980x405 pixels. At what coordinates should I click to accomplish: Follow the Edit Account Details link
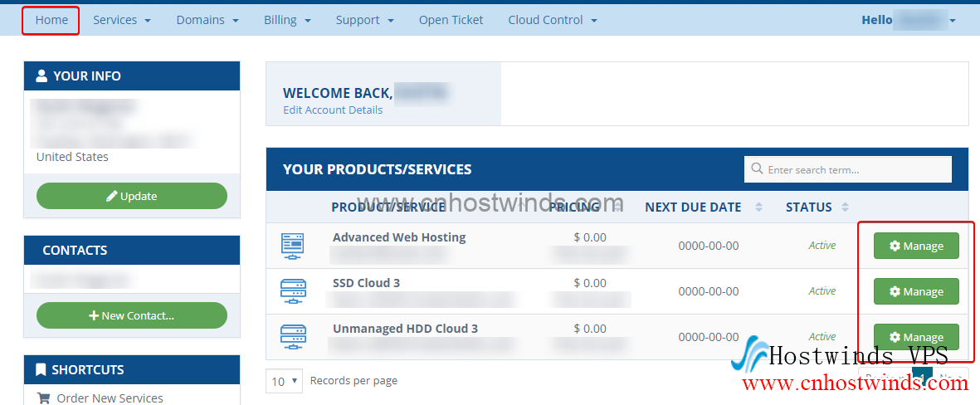pos(333,110)
